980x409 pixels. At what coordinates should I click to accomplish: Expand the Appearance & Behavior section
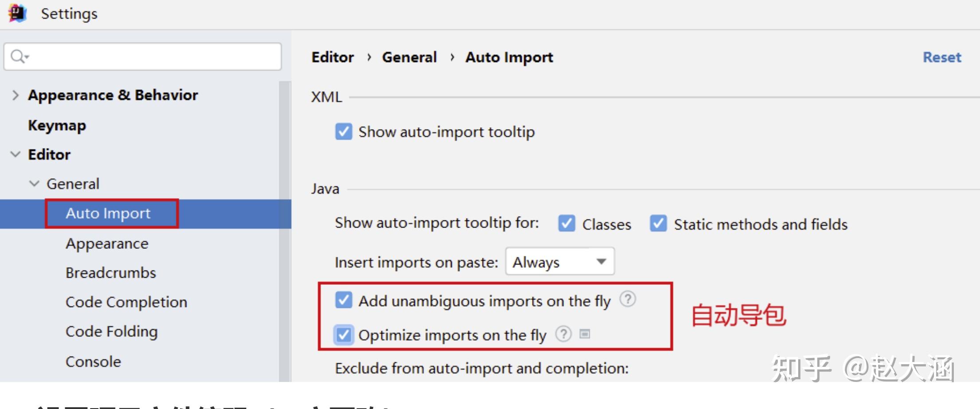16,95
